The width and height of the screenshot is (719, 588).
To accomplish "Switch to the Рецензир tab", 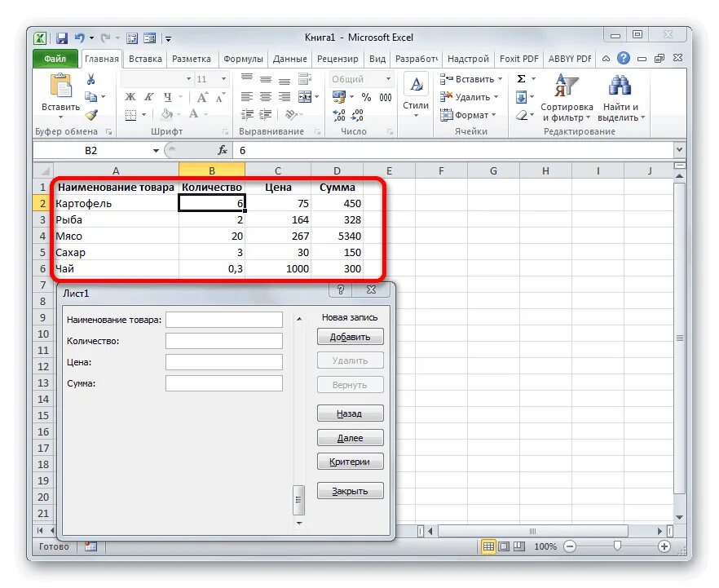I will coord(337,59).
